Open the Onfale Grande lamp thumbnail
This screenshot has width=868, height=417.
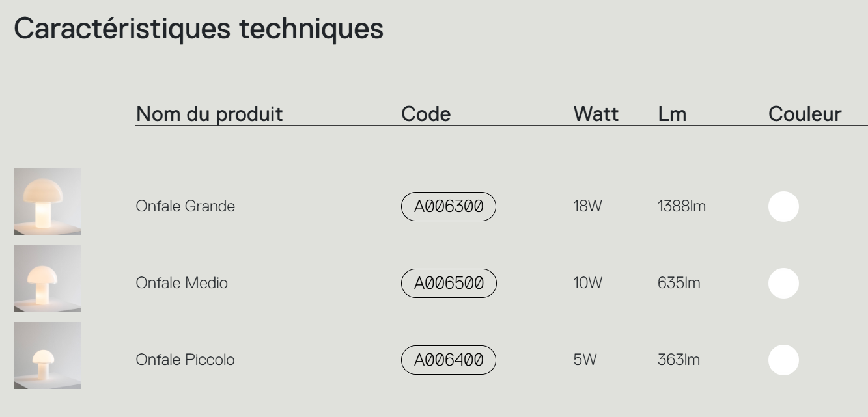click(48, 202)
